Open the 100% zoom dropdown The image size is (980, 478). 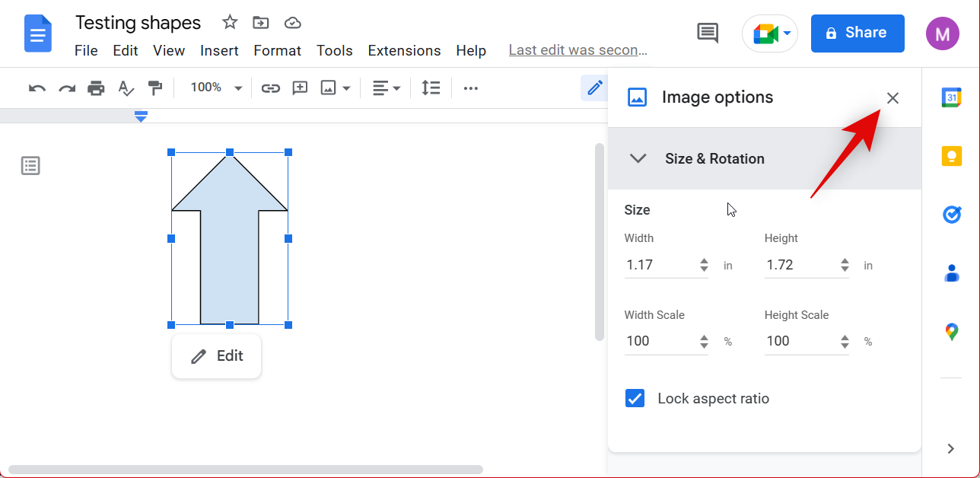click(x=216, y=88)
